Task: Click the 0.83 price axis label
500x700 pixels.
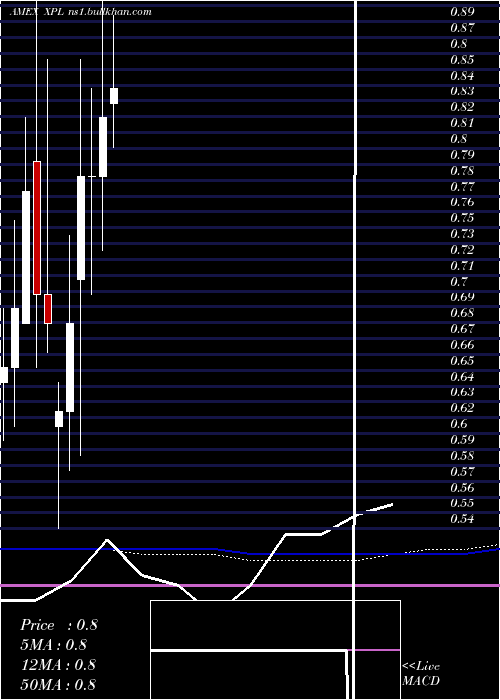Action: coord(462,91)
